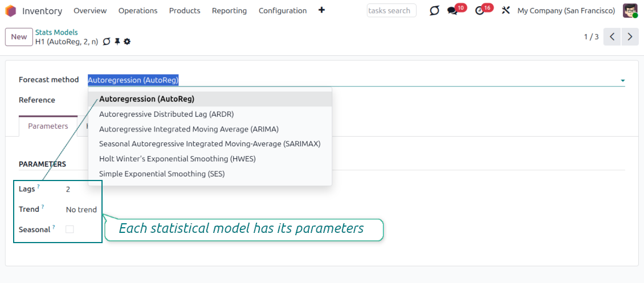Click the Inventory app title
644x283 pixels.
click(x=42, y=11)
